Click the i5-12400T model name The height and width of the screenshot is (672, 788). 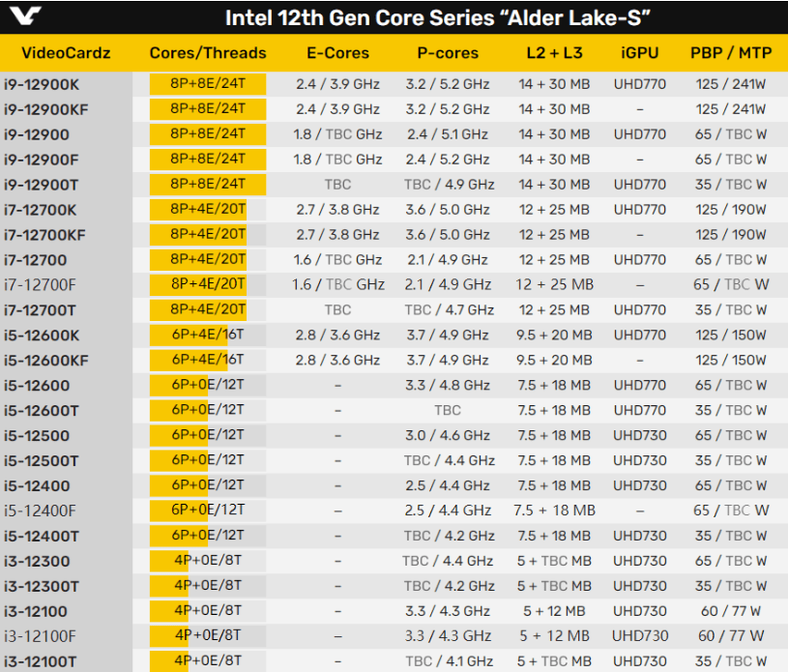tap(42, 537)
